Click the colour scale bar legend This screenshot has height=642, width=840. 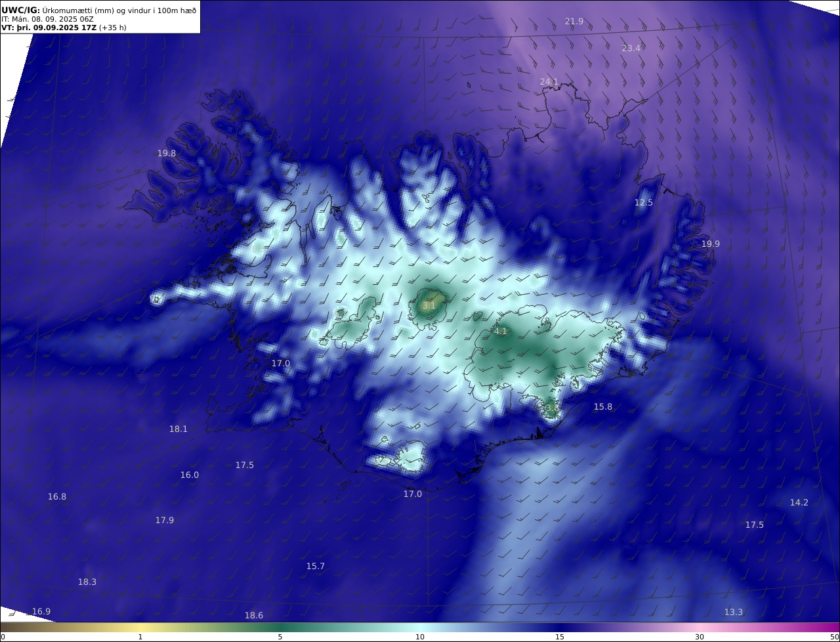pos(420,627)
